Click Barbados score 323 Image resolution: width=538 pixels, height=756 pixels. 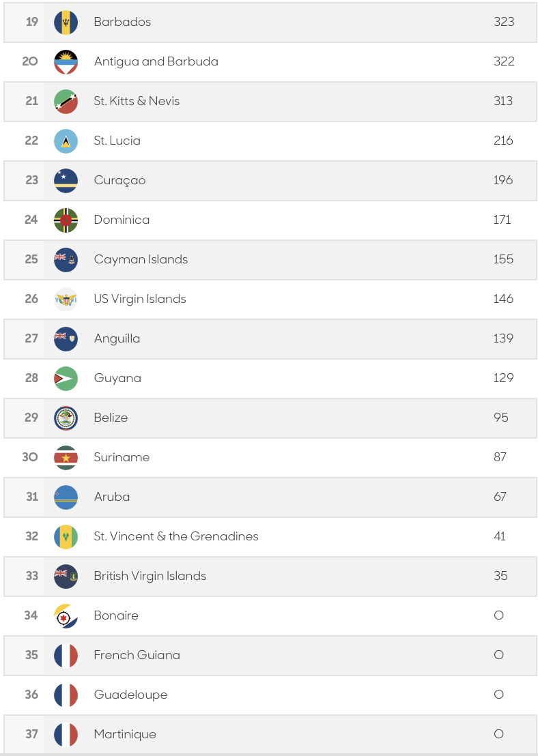click(504, 23)
